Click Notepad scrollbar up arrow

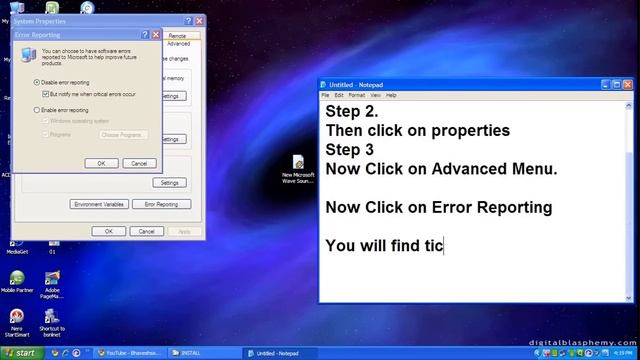coord(629,106)
